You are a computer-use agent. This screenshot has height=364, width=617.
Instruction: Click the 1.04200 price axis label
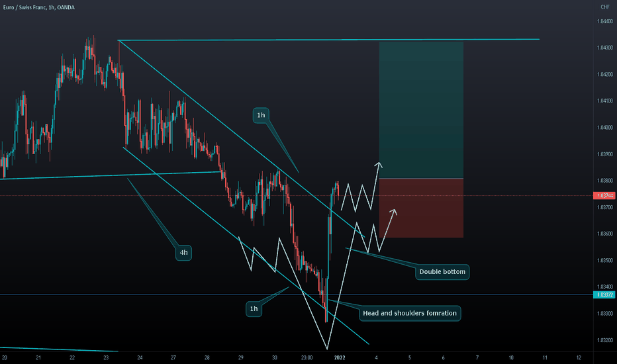605,74
